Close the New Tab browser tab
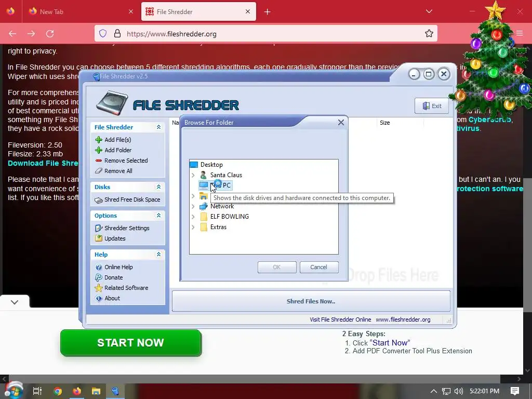This screenshot has width=532, height=399. tap(131, 11)
